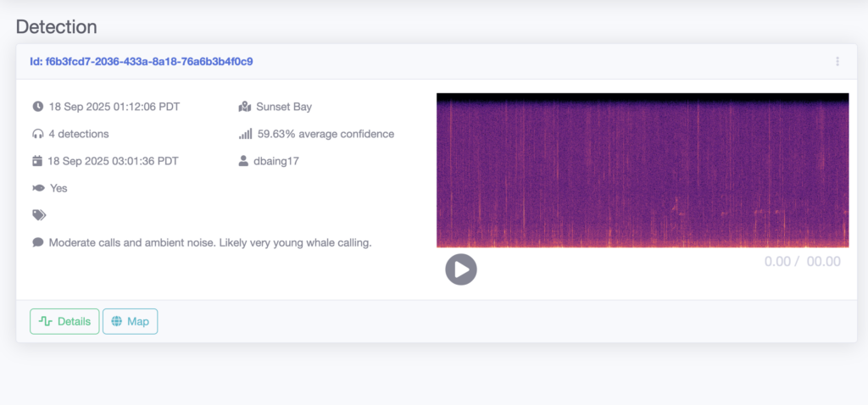Select the Sunset Bay location text
The image size is (868, 405).
coord(284,107)
